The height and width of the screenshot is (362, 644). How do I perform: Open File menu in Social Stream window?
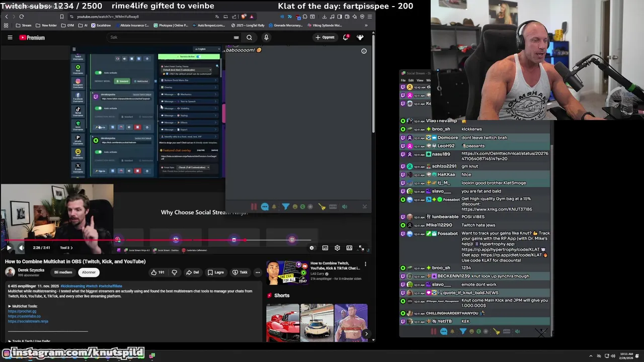pos(403,80)
